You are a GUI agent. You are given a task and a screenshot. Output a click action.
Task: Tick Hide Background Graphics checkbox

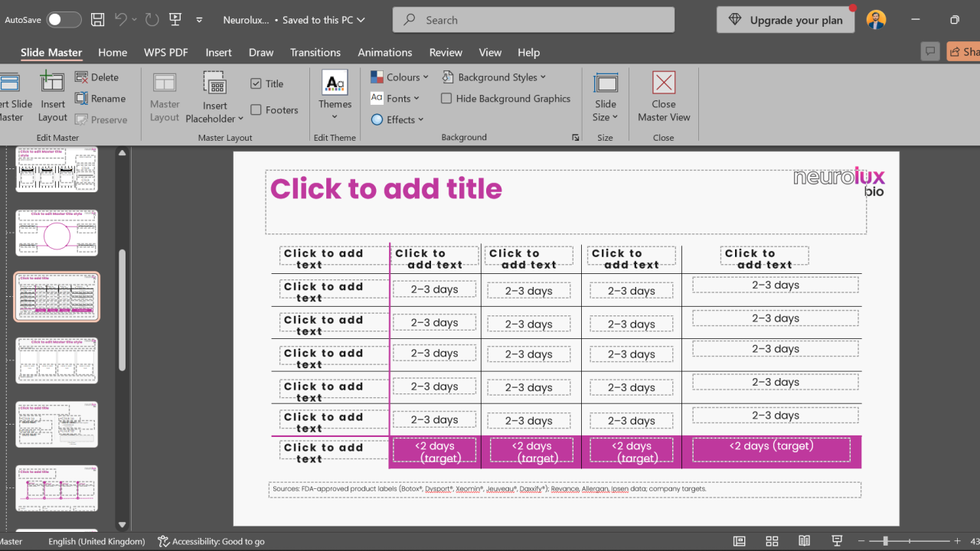pos(446,99)
